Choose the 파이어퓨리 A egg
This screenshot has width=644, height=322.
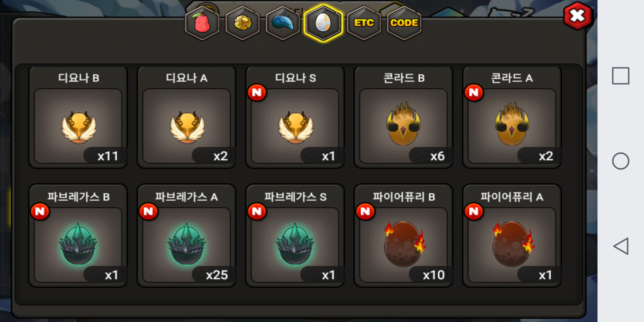(512, 236)
